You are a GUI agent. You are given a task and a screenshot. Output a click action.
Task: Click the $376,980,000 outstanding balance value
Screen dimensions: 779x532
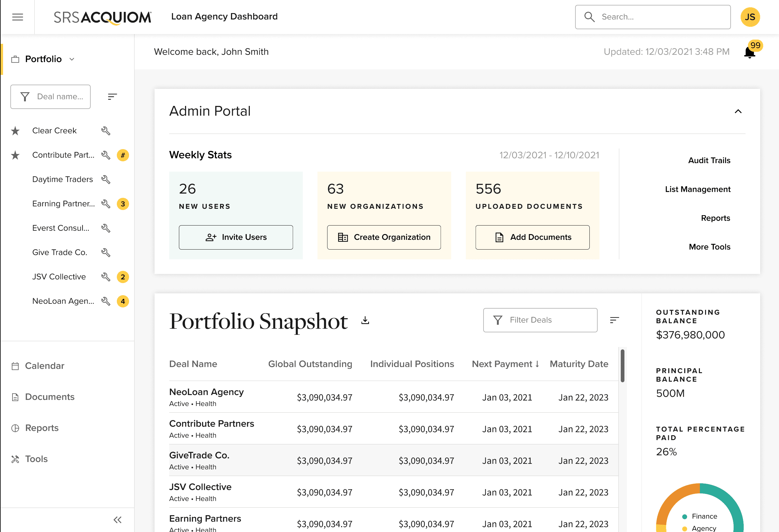pos(690,335)
